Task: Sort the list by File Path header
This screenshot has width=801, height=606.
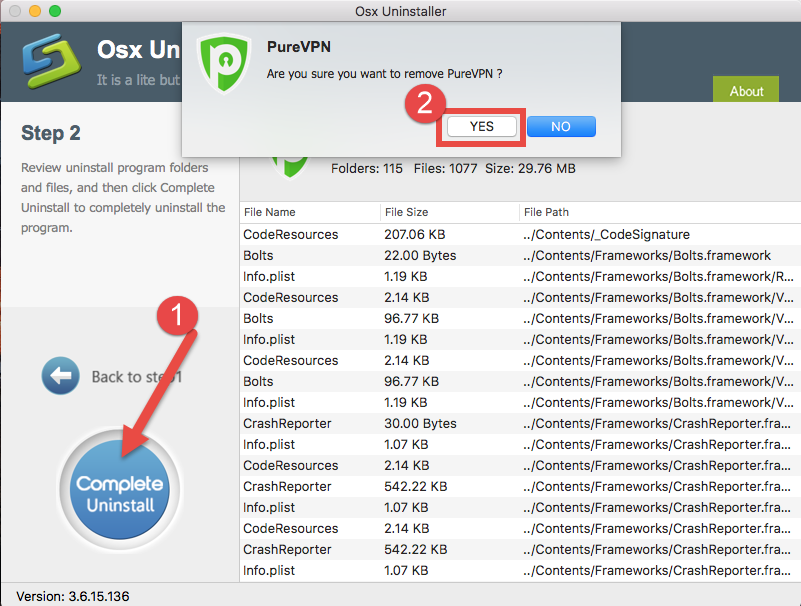Action: (545, 213)
